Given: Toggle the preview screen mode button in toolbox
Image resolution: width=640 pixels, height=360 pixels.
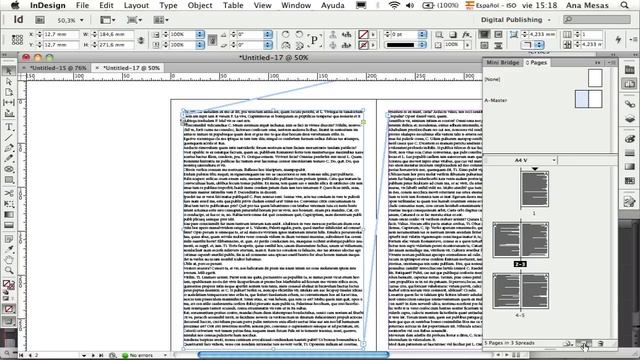Looking at the screenshot, I should [x=9, y=321].
